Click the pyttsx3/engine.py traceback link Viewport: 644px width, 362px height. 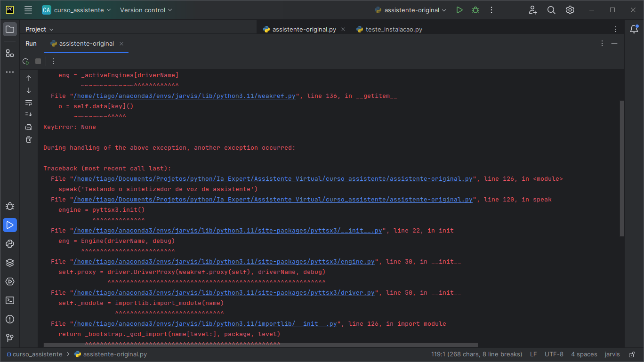[x=224, y=262]
